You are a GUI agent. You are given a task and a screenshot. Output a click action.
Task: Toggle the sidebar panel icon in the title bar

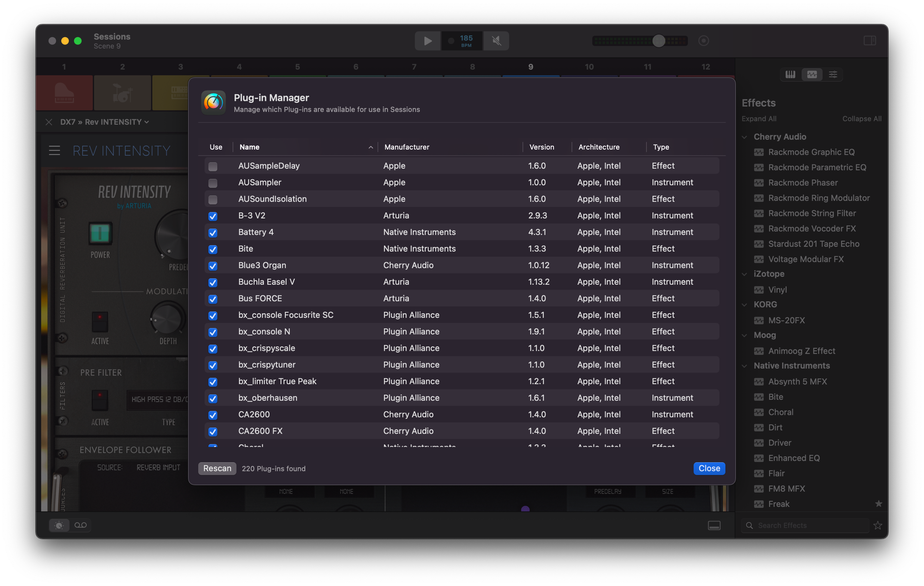870,40
